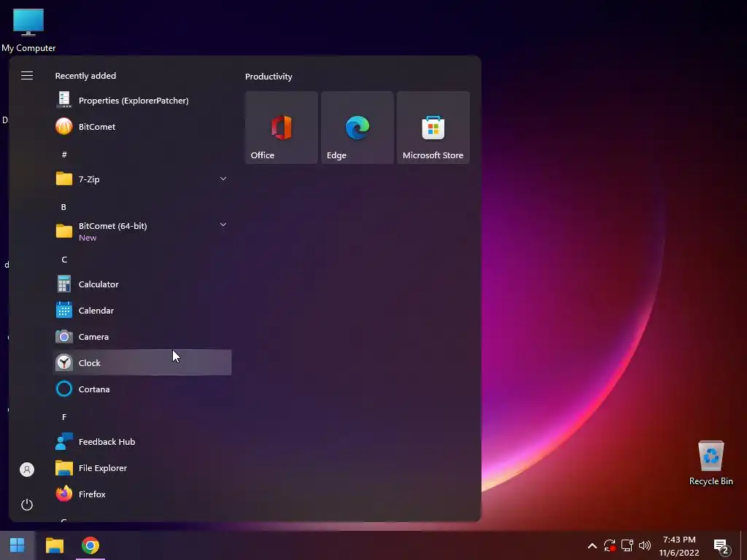This screenshot has width=747, height=560.
Task: Click the Recently added heading
Action: coord(85,76)
